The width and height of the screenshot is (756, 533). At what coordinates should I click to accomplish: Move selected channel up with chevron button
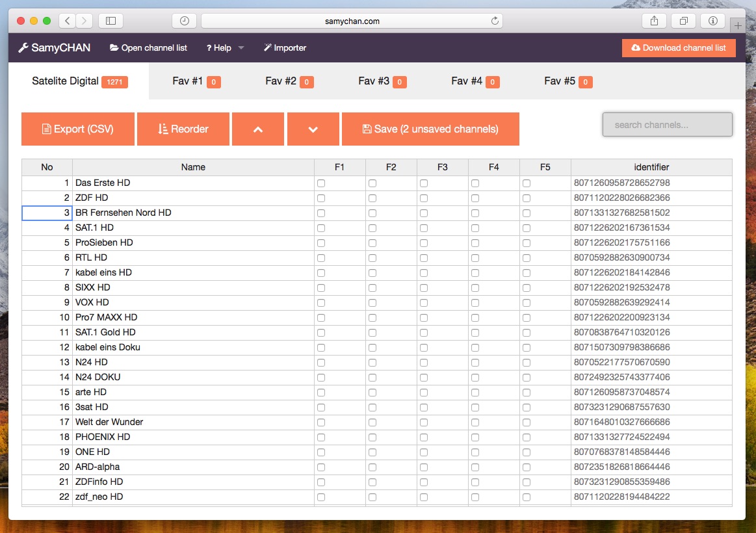pos(258,129)
